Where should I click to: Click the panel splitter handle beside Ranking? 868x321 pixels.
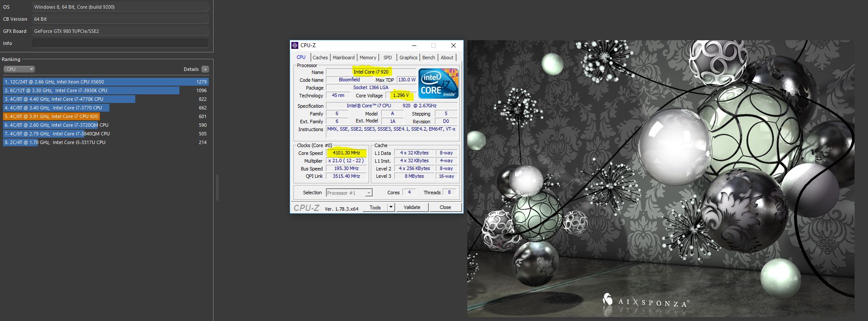click(217, 187)
